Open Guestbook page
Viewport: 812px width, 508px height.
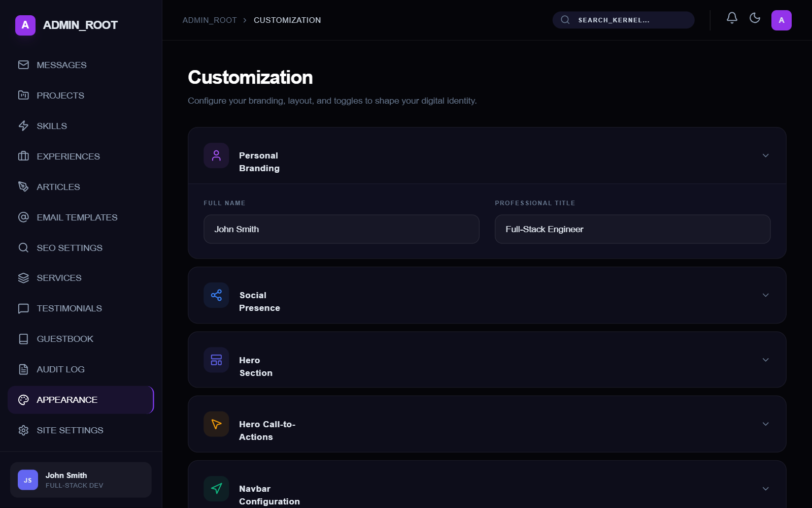[x=81, y=339]
